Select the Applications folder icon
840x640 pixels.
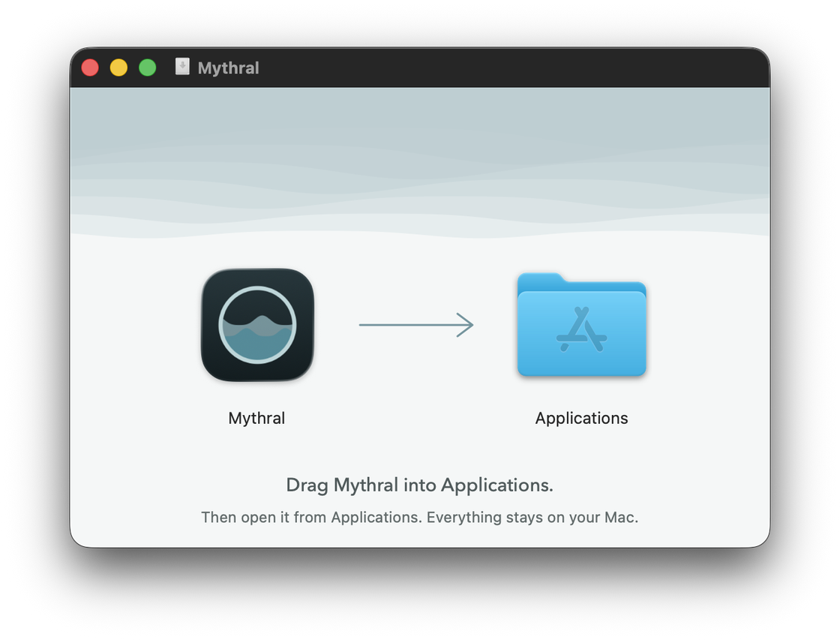[x=582, y=325]
